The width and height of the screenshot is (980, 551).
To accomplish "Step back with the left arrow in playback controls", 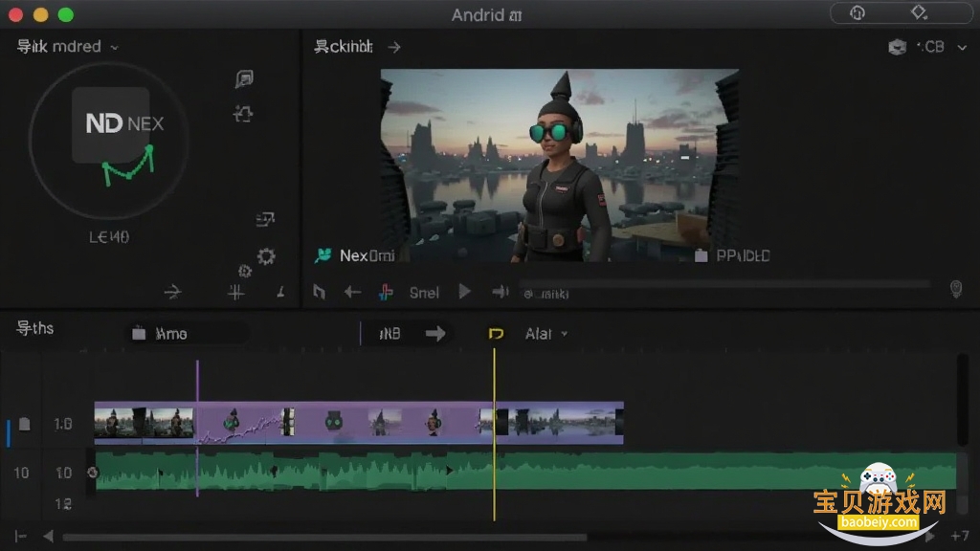I will (x=352, y=292).
